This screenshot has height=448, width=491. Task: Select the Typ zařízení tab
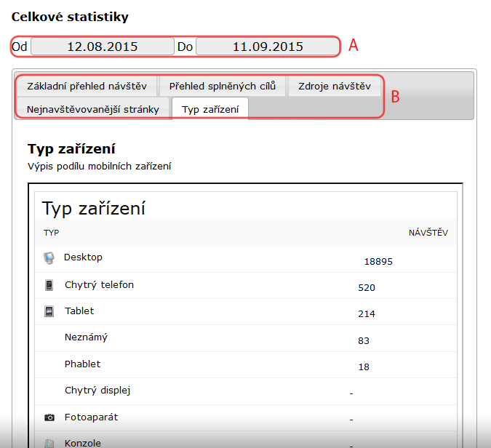[x=210, y=109]
